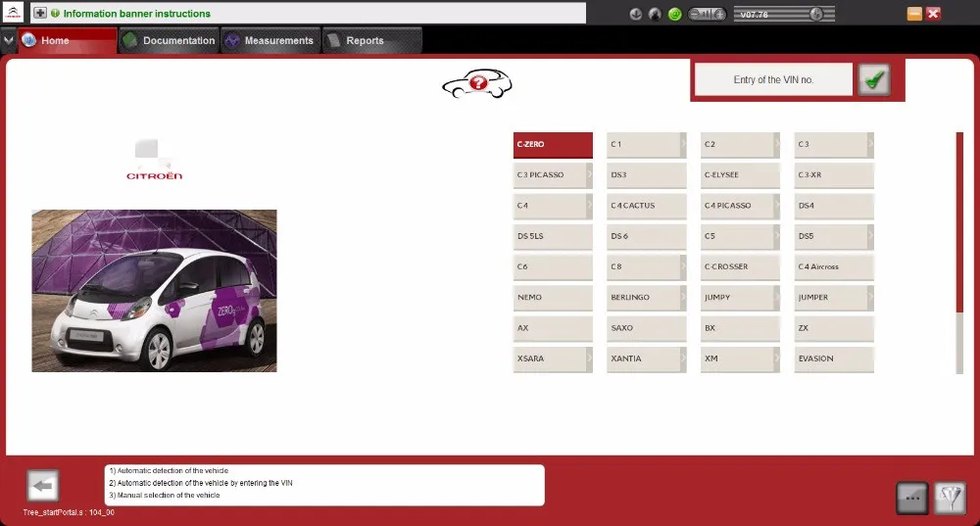Viewport: 980px width, 526px height.
Task: Select the DS3 vehicle model
Action: coord(646,175)
